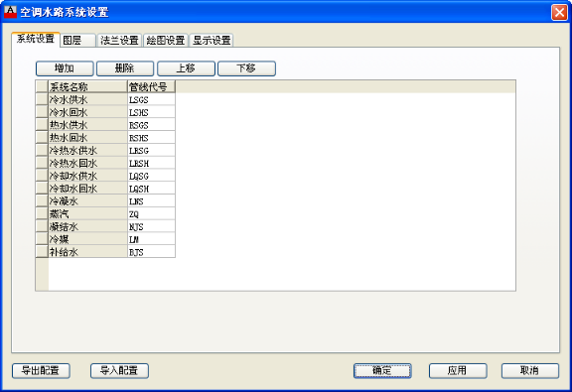The width and height of the screenshot is (572, 392).
Task: Select the row header for 蒸汽
Action: [x=42, y=213]
